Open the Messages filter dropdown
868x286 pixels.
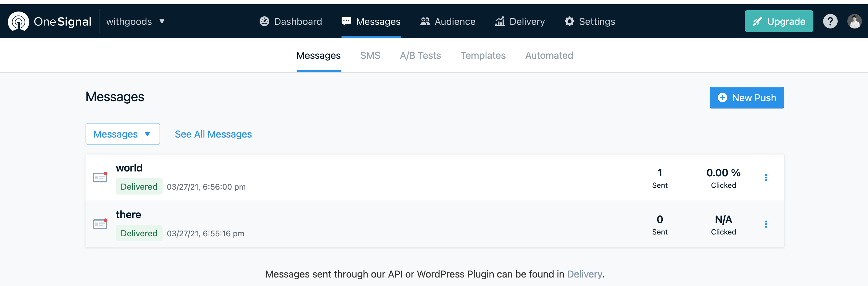tap(122, 134)
